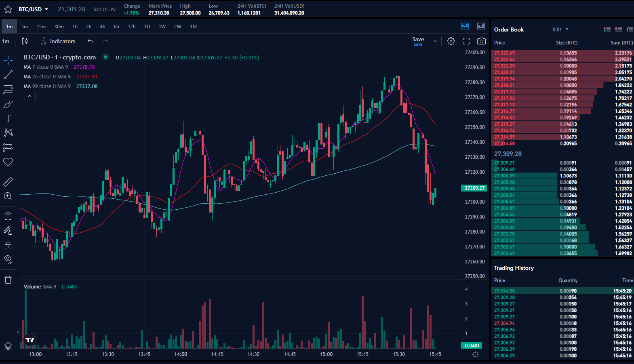Image resolution: width=634 pixels, height=364 pixels.
Task: Switch to the 30m timeframe
Action: 59,27
